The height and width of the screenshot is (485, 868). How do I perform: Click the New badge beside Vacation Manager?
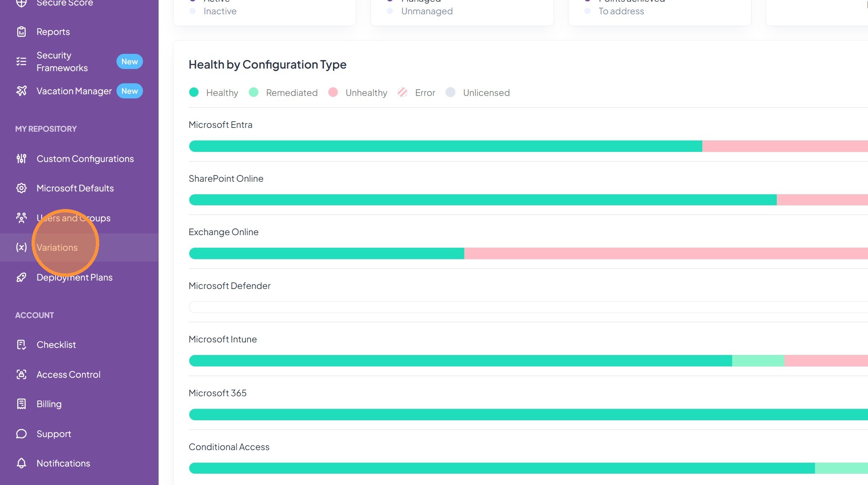tap(130, 91)
